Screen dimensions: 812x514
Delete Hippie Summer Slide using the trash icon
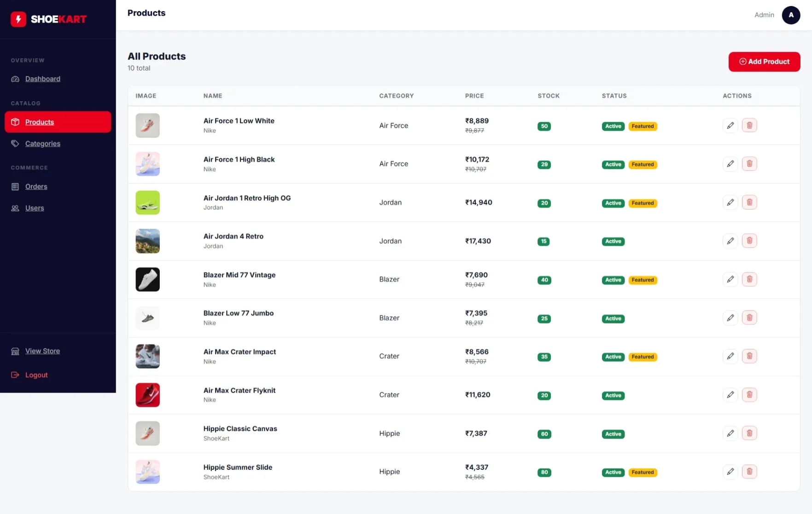tap(749, 471)
